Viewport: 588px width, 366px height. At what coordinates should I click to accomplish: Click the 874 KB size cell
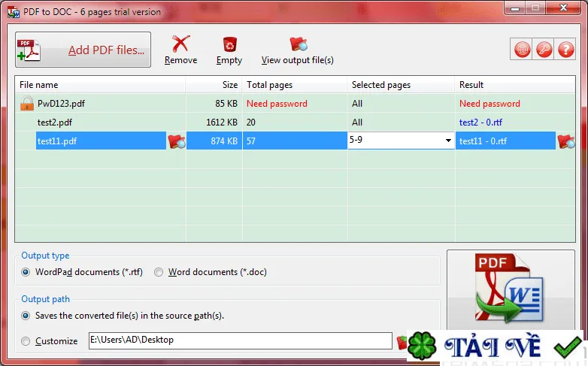(x=224, y=141)
